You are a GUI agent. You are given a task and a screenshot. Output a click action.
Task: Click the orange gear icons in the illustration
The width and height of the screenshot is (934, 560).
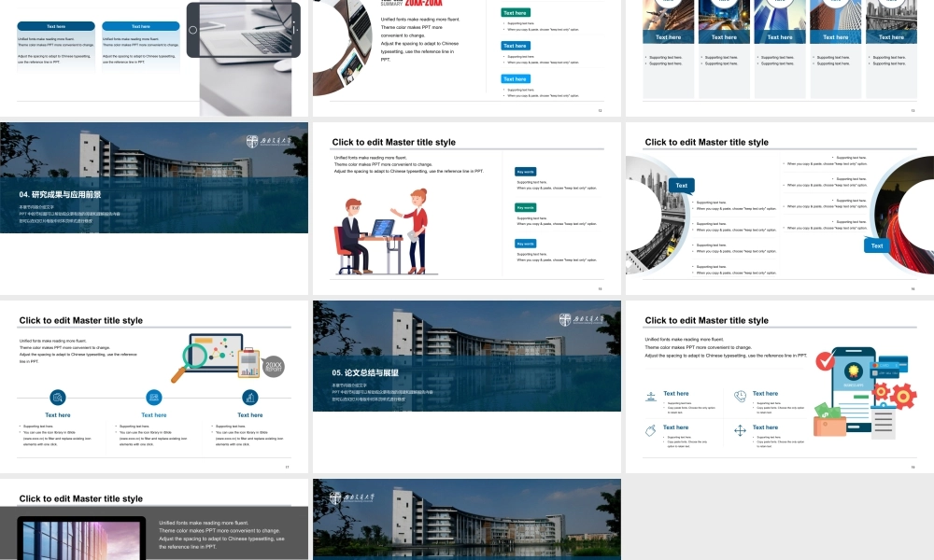[x=895, y=395]
